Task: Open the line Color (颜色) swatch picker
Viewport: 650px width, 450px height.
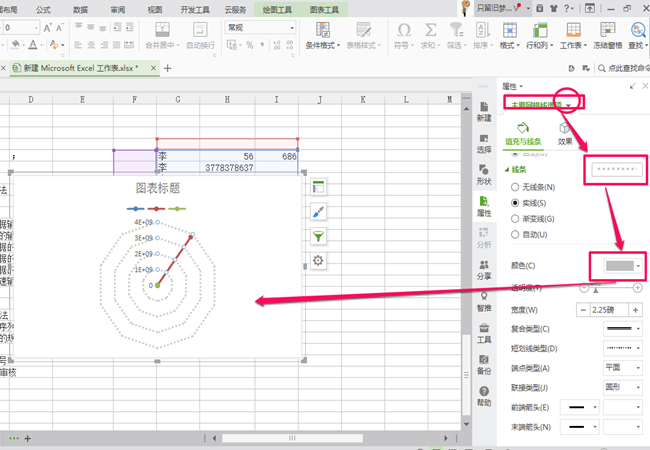Action: pos(623,266)
